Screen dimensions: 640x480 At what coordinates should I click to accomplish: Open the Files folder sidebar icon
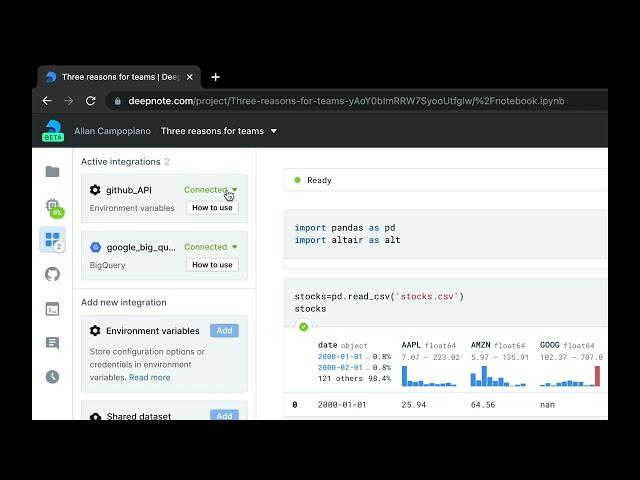tap(52, 171)
